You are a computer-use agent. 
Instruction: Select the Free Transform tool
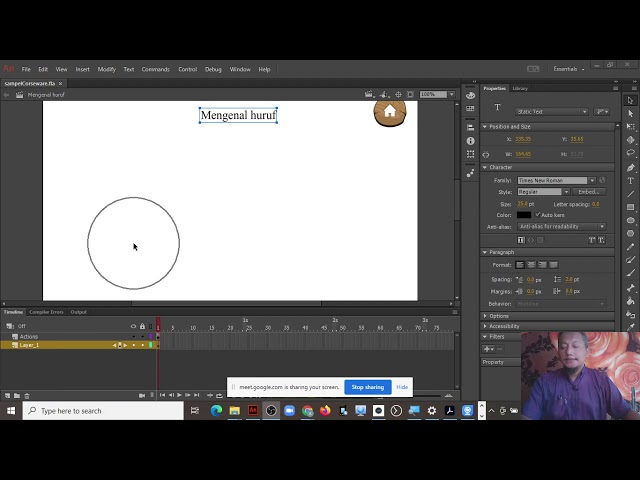(630, 127)
